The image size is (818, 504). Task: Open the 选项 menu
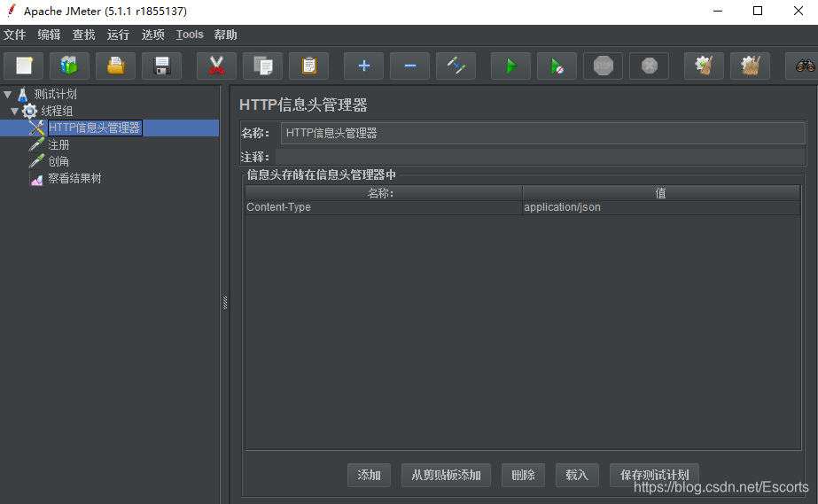(152, 35)
